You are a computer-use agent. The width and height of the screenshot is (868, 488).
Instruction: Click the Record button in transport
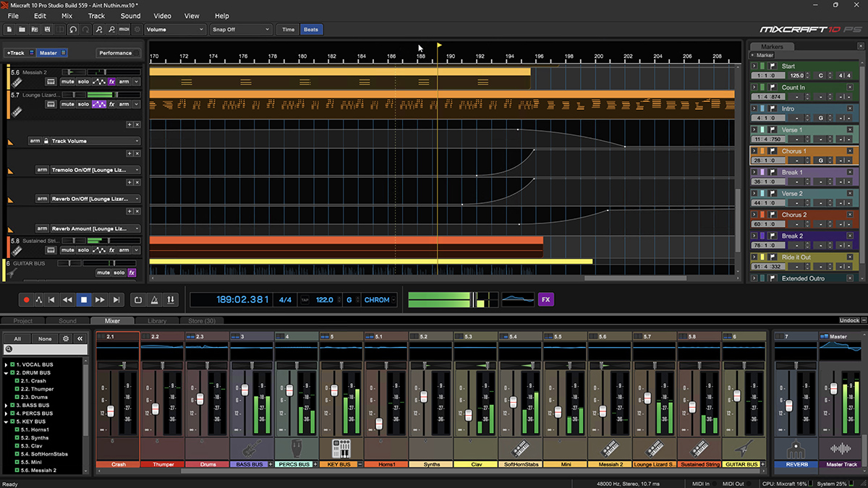[x=27, y=299]
